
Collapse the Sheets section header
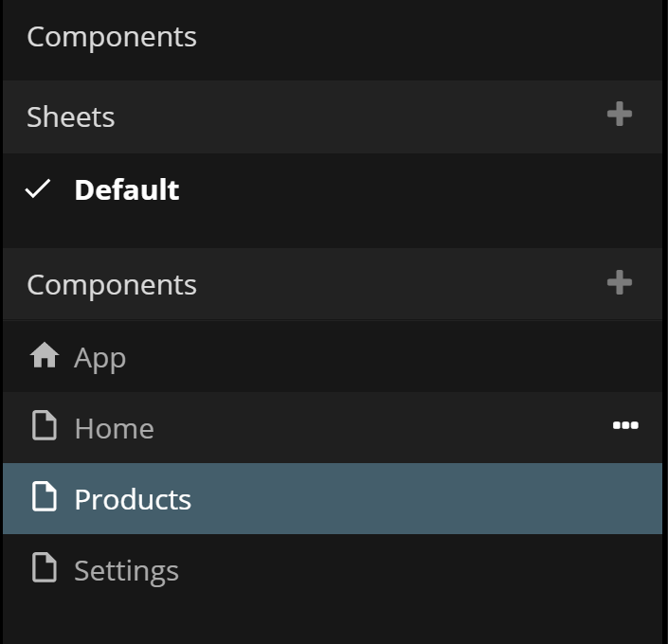[71, 116]
